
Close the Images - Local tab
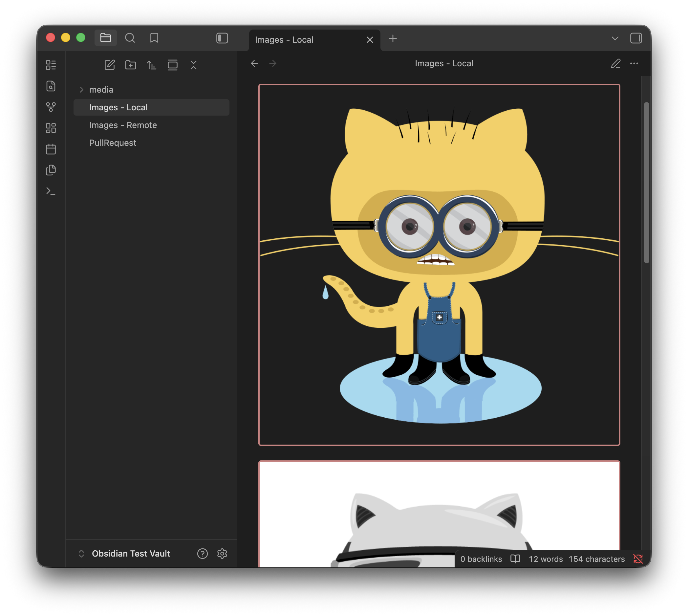pyautogui.click(x=370, y=40)
